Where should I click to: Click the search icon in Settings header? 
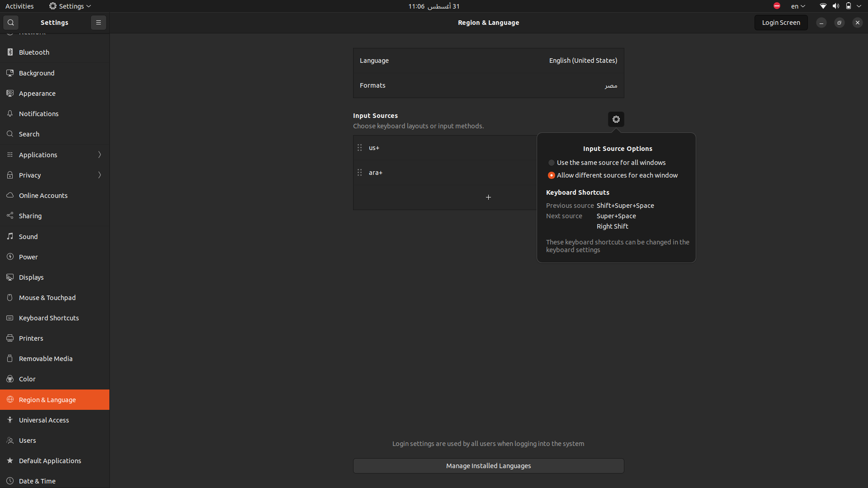click(x=11, y=23)
